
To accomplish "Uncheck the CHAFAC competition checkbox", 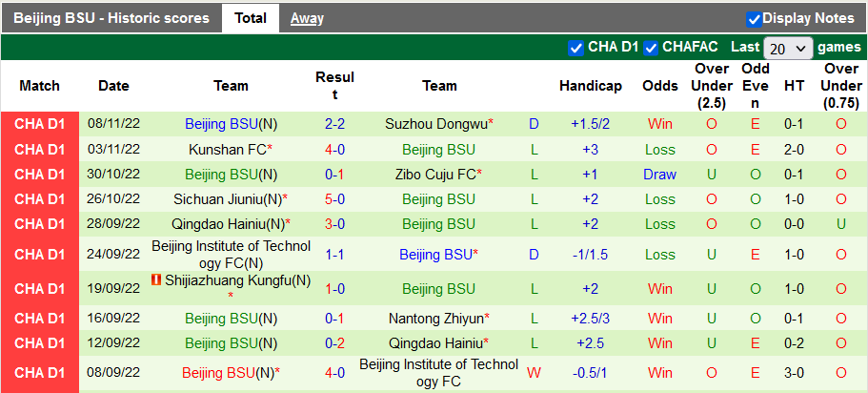I will pos(651,48).
